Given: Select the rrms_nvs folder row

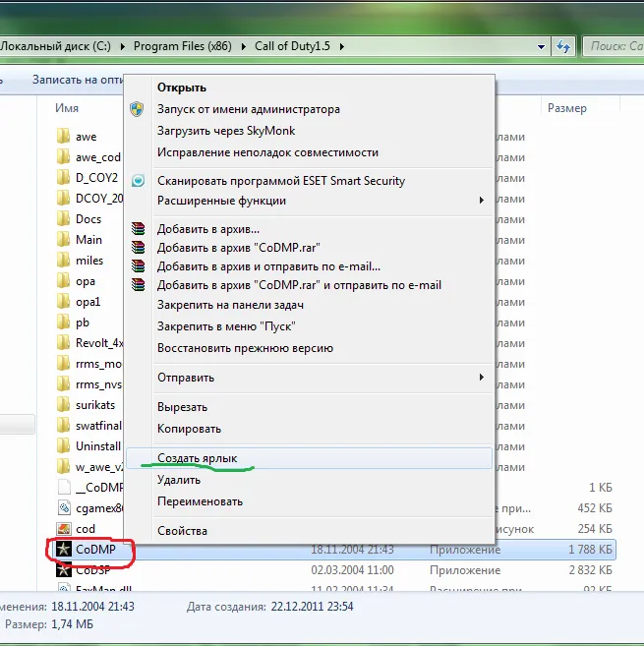Looking at the screenshot, I should pyautogui.click(x=89, y=384).
